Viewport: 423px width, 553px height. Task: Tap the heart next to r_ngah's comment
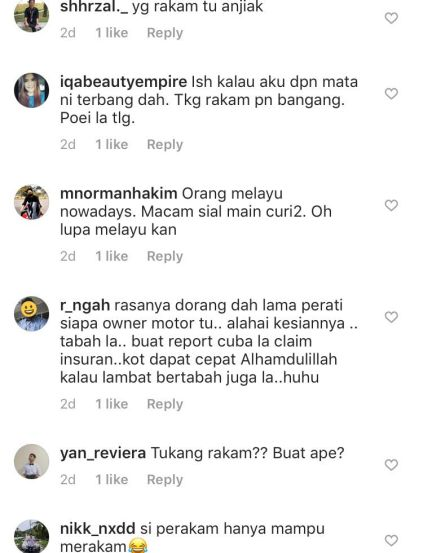pos(391,317)
